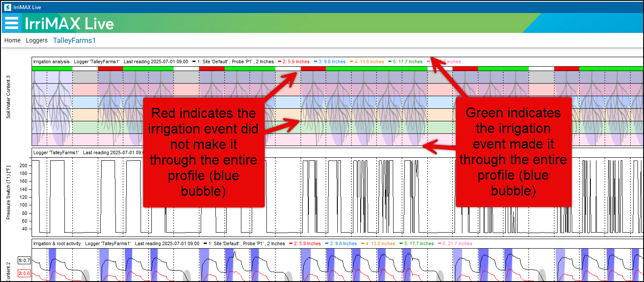This screenshot has height=282, width=644.
Task: Go to the Home breadcrumb
Action: coord(13,40)
